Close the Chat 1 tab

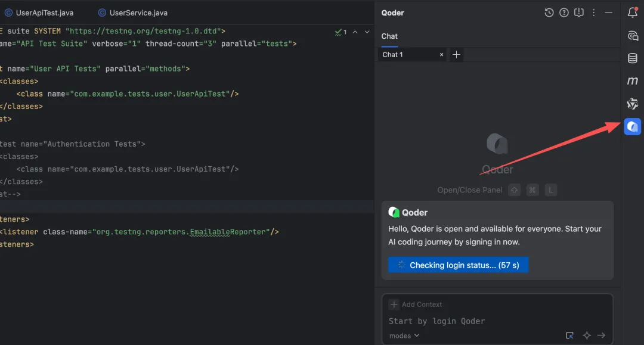[x=441, y=55]
